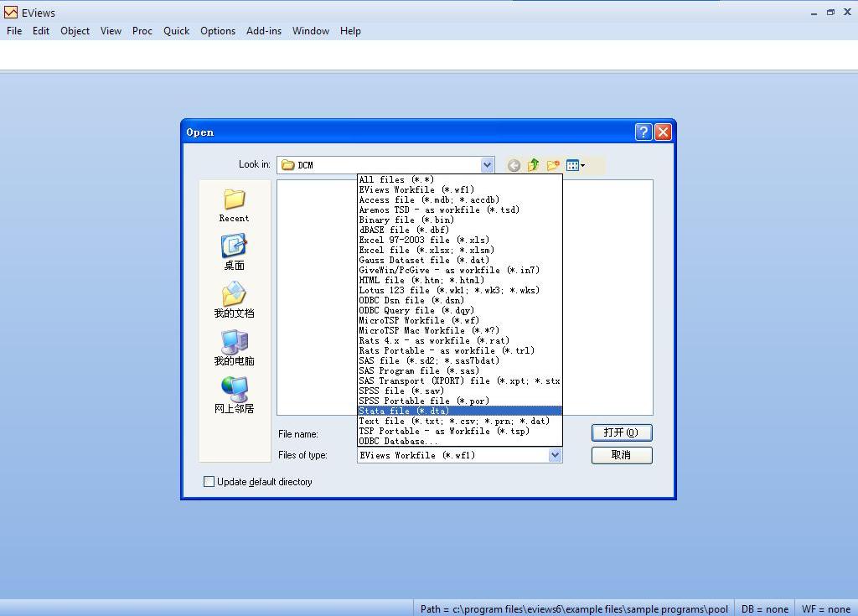The image size is (858, 616).
Task: Select All files (*.*) type
Action: [x=460, y=179]
